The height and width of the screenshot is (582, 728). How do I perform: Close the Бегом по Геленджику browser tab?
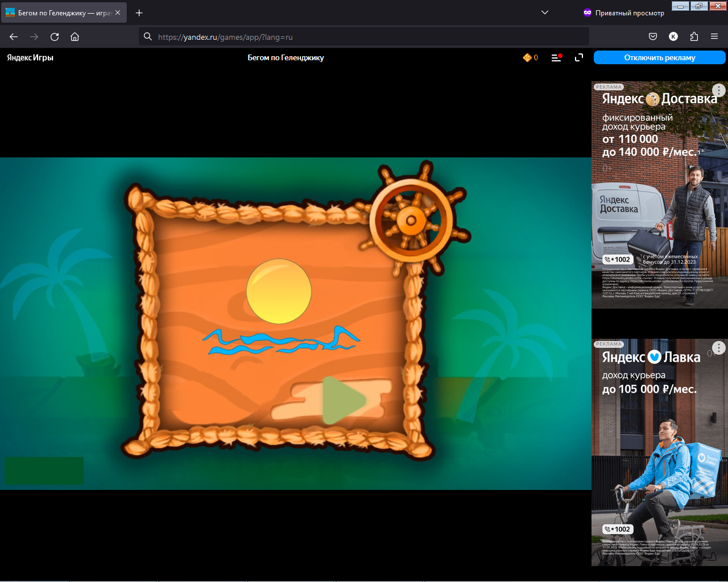pyautogui.click(x=118, y=13)
